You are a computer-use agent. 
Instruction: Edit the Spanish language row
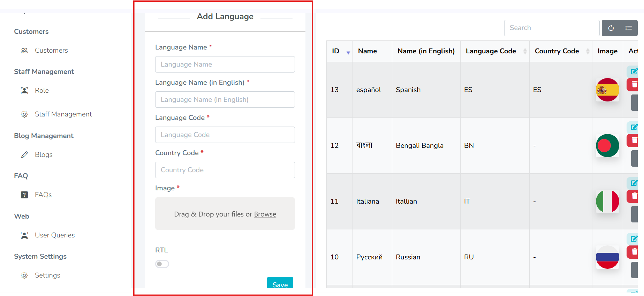[633, 71]
